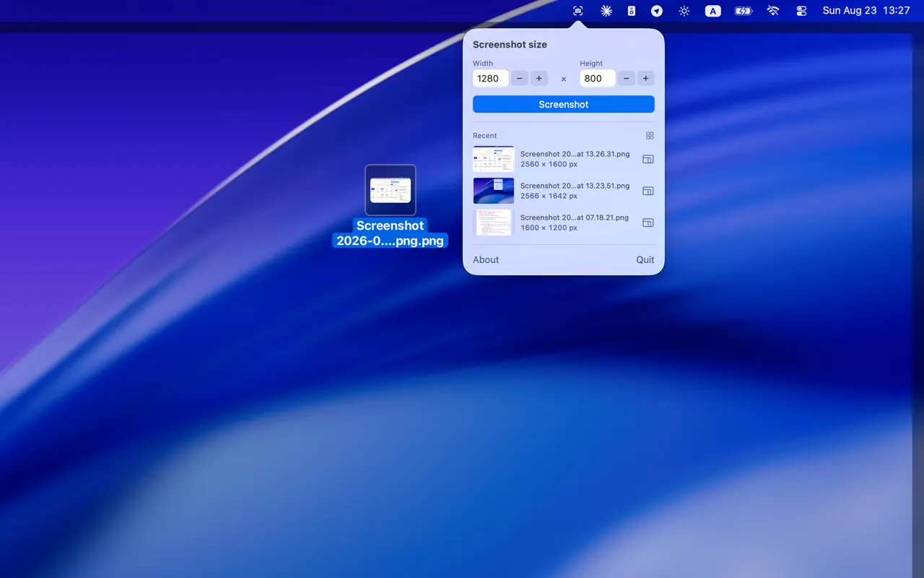
Task: Decrease the height with minus button
Action: click(x=627, y=78)
